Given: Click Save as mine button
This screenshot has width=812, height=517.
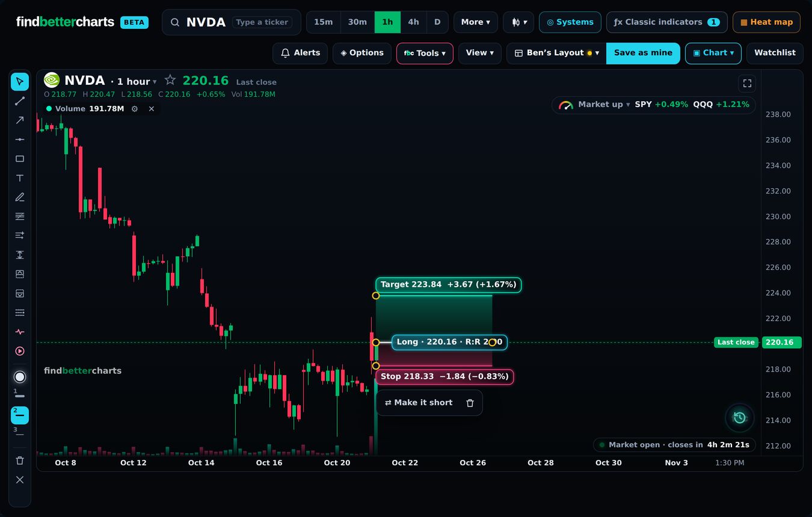Looking at the screenshot, I should [643, 53].
